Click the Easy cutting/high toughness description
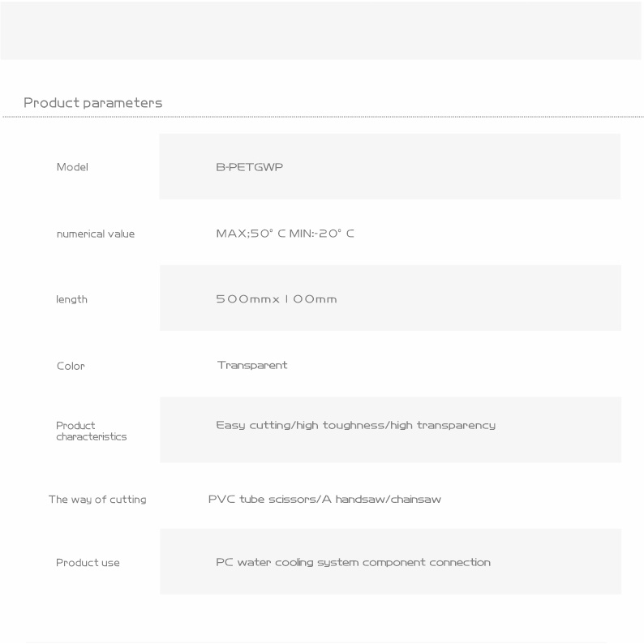644x644 pixels. (x=355, y=425)
